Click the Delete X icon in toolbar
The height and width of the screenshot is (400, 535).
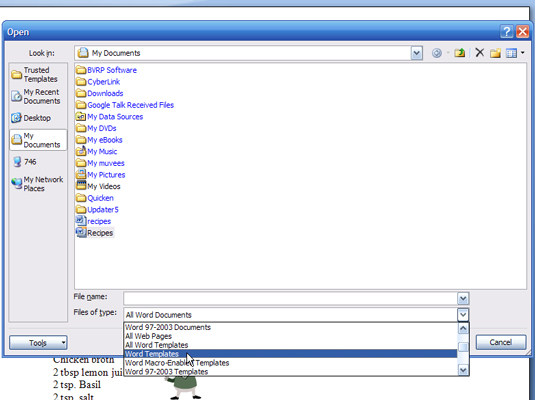(479, 53)
